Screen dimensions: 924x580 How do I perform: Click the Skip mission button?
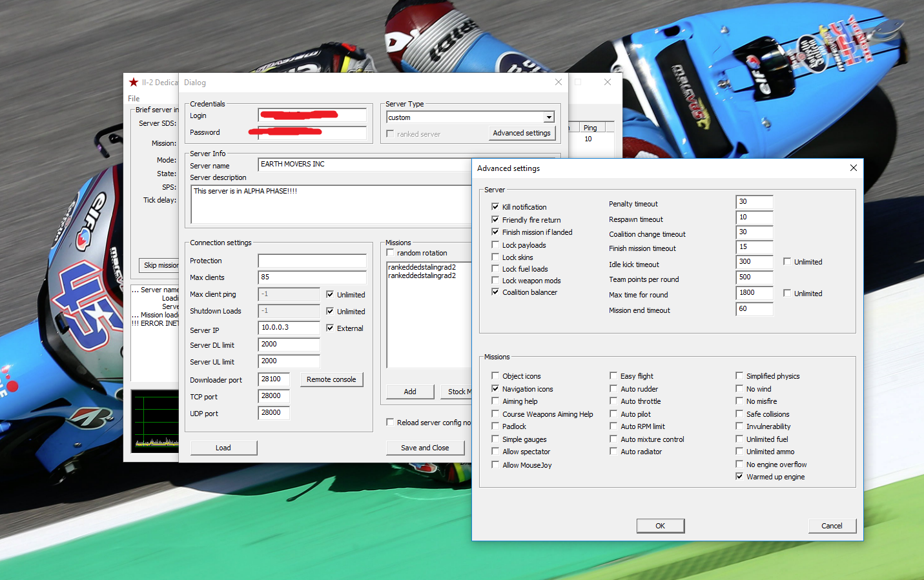click(x=159, y=265)
